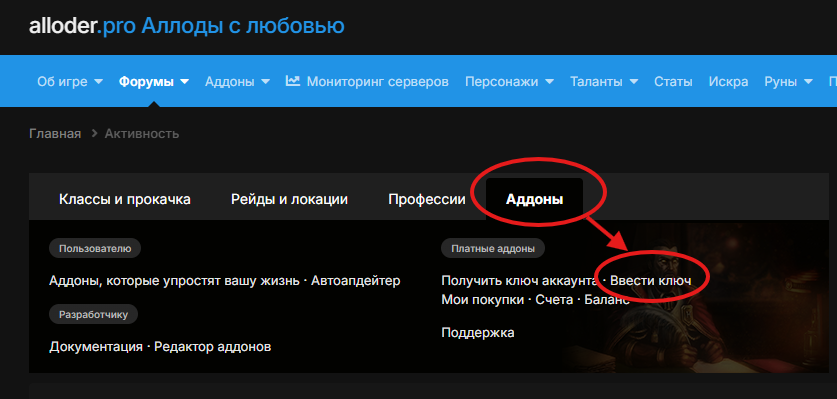Switch to the Рейды и локации tab
Viewport: 837px width, 399px height.
click(x=289, y=199)
